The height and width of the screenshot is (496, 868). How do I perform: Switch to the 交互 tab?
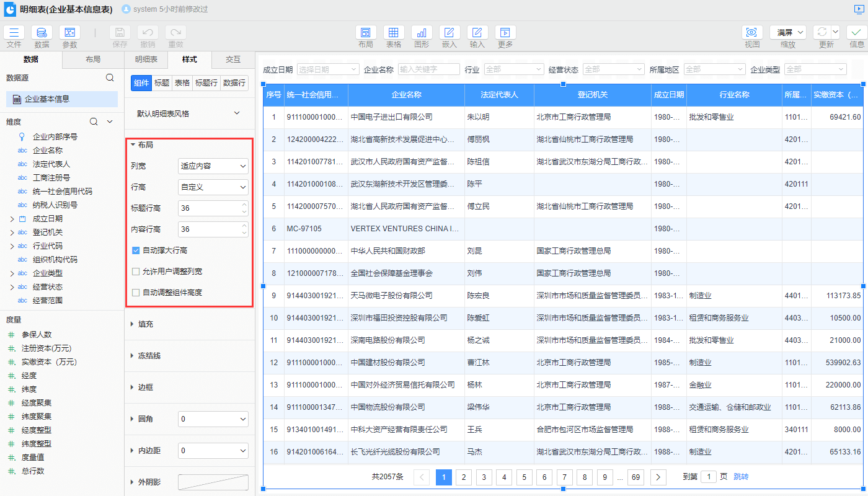tap(232, 60)
